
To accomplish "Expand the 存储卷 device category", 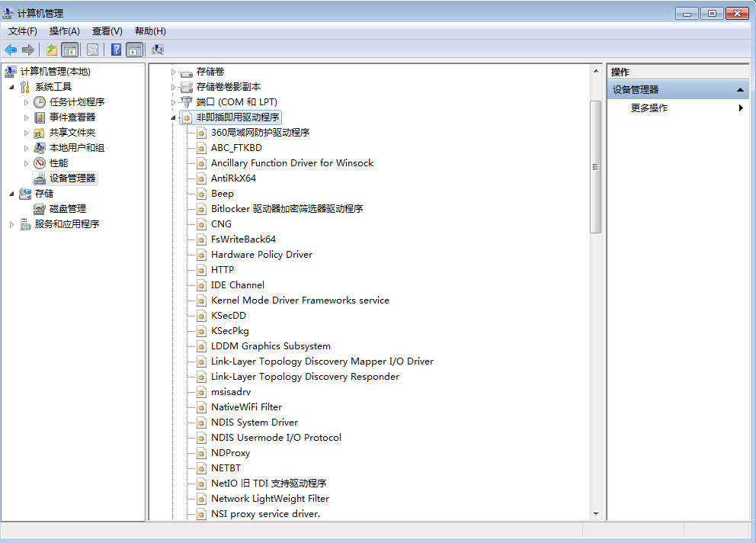I will pyautogui.click(x=173, y=72).
